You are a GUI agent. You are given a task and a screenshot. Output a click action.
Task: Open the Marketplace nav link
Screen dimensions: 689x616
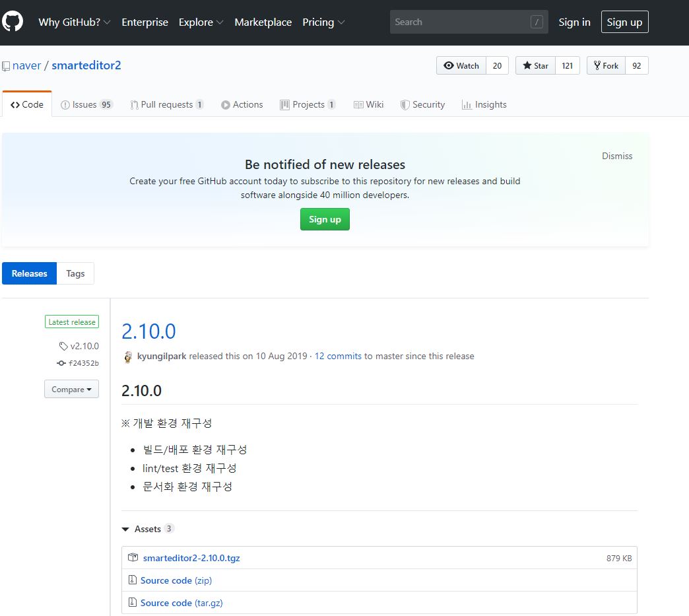(263, 22)
